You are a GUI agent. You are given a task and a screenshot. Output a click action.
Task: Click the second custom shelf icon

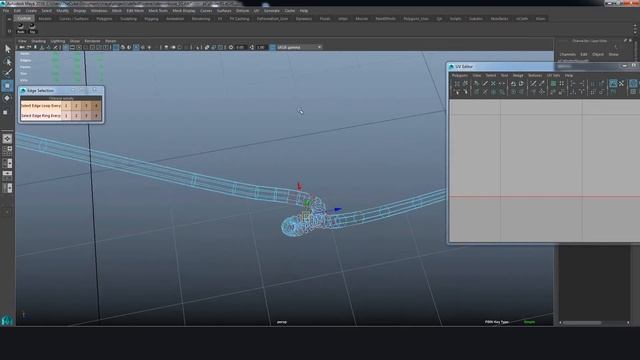[32, 28]
